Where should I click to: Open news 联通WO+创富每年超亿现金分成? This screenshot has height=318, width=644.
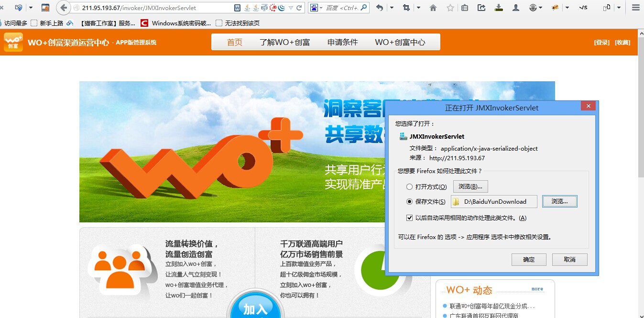click(x=492, y=306)
